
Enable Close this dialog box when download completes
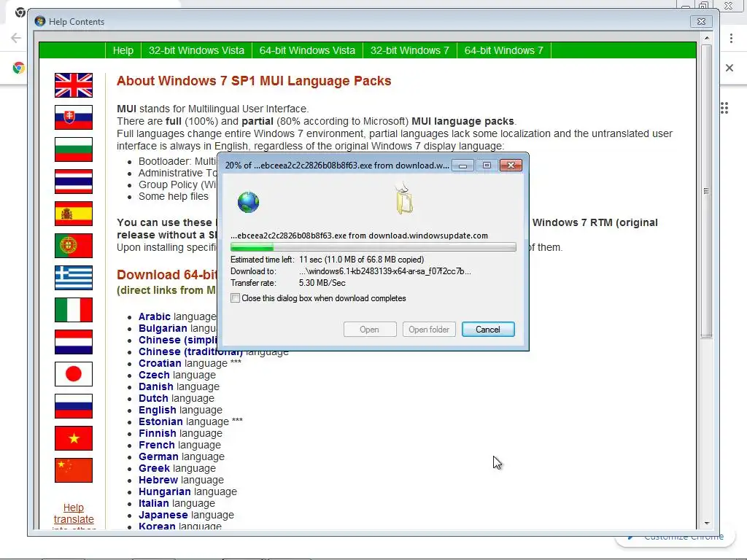point(236,298)
